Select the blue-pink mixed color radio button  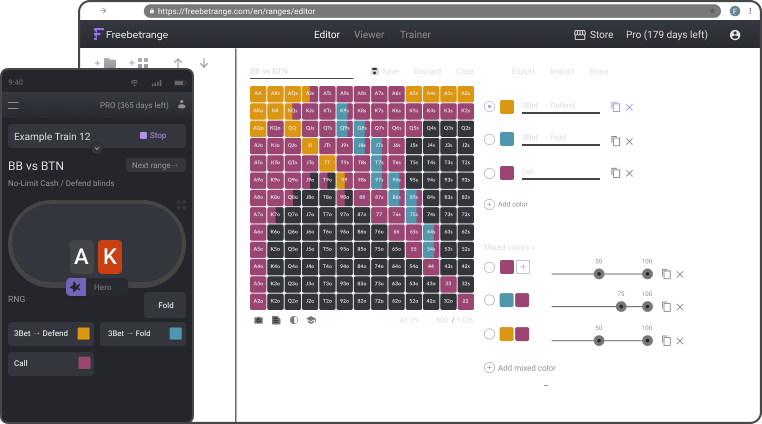click(x=489, y=300)
